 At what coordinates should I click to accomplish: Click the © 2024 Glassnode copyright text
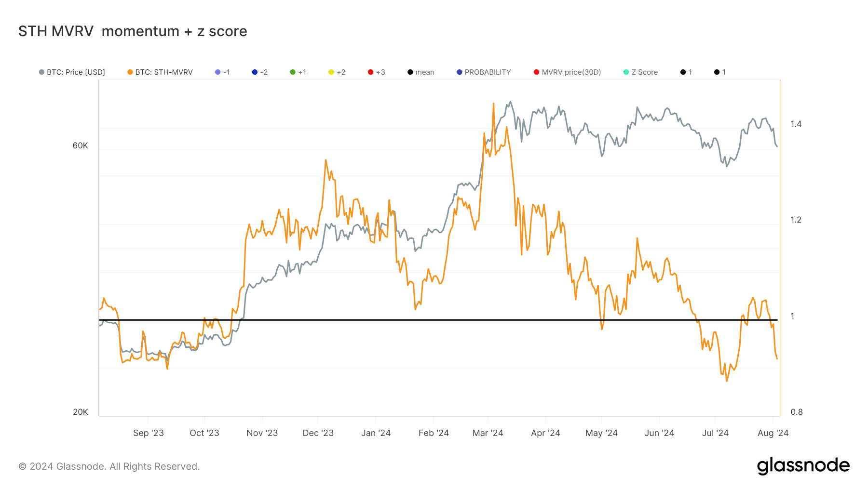click(x=109, y=466)
